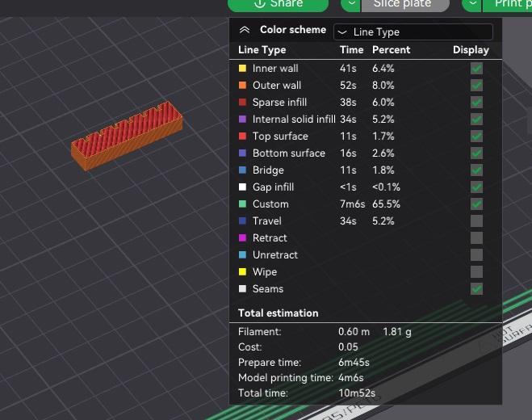The width and height of the screenshot is (532, 420).
Task: Click the Unretract cyan swatch
Action: (242, 255)
